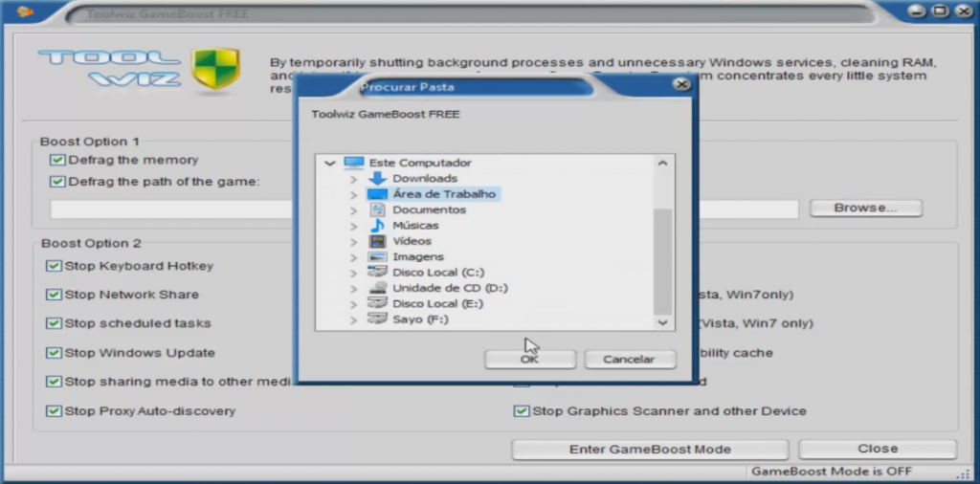Click the game path input field
The width and height of the screenshot is (980, 484).
click(x=424, y=209)
